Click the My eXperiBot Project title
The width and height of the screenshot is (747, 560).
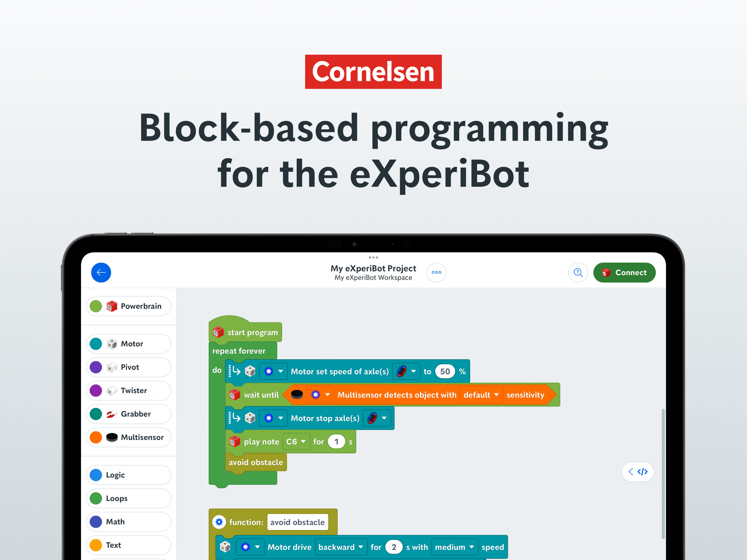[373, 269]
